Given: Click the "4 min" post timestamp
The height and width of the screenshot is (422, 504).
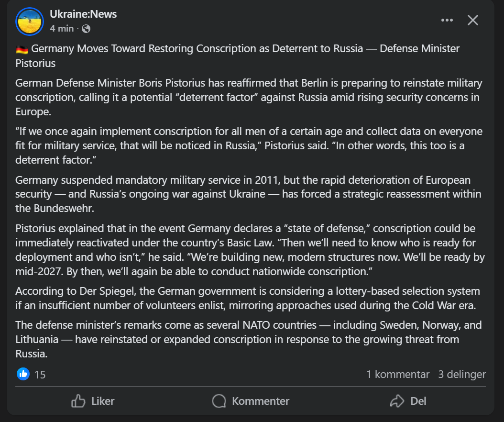Looking at the screenshot, I should point(62,29).
